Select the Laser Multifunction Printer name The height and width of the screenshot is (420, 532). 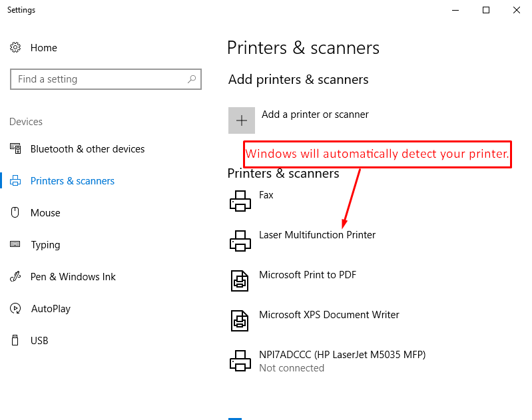(317, 235)
